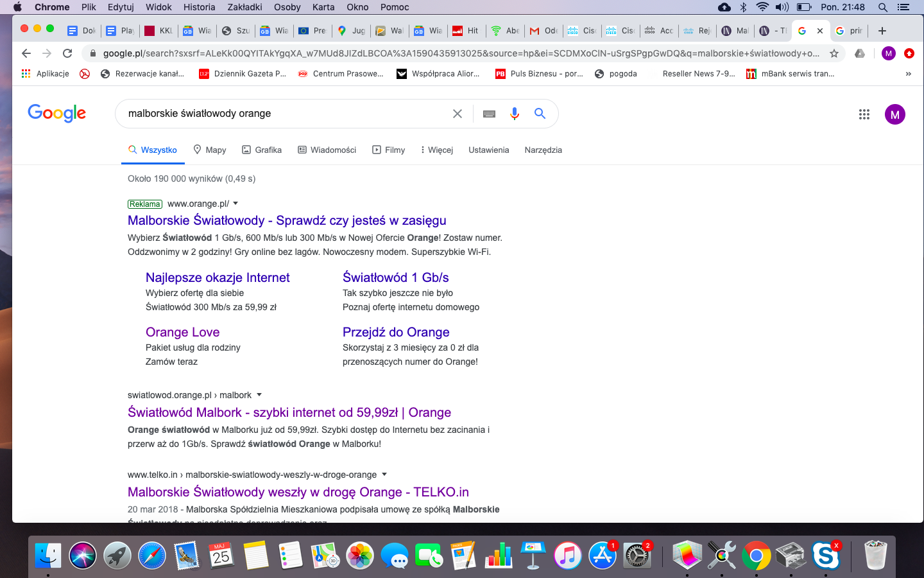Open the Ustawienia search settings menu
The width and height of the screenshot is (924, 578).
489,150
